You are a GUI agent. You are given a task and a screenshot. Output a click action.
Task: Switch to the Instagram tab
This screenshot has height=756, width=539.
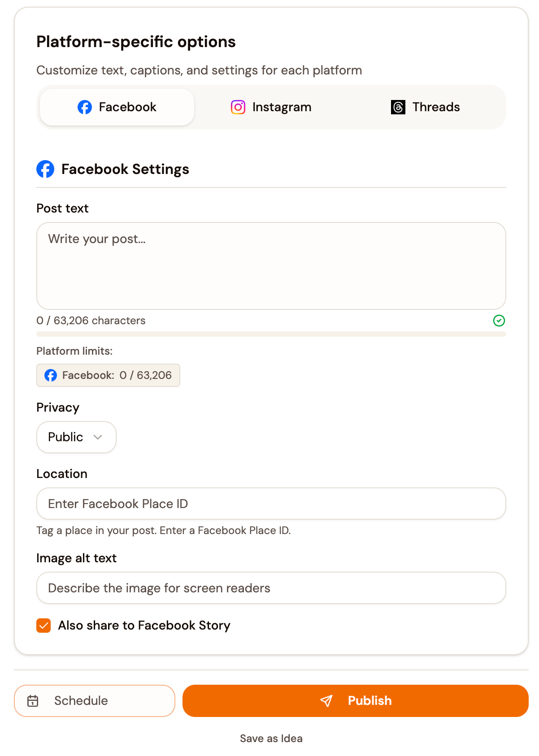pyautogui.click(x=271, y=107)
